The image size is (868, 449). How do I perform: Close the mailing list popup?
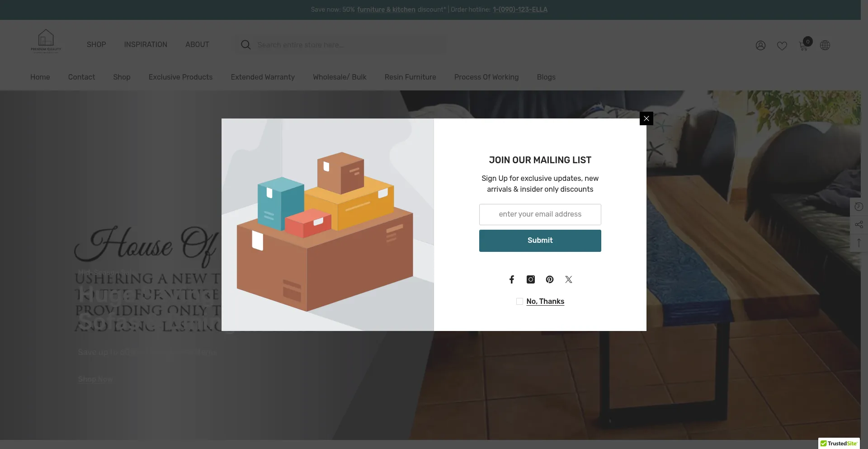pyautogui.click(x=646, y=118)
